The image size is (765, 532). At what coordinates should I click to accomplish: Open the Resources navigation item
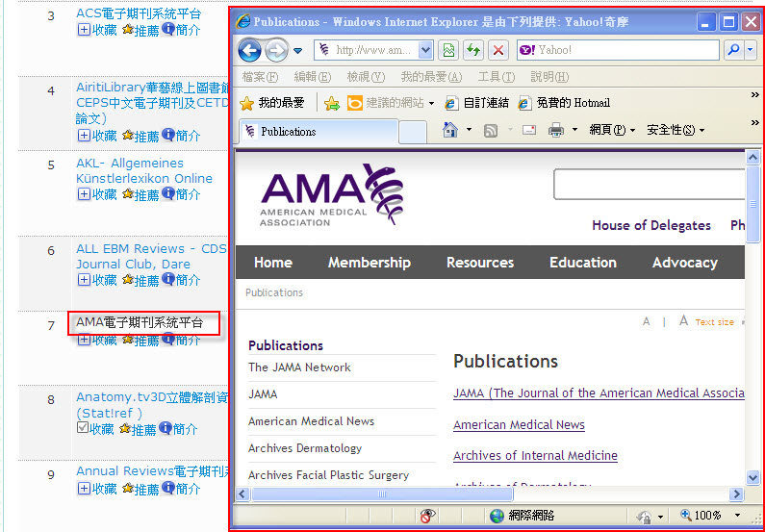pyautogui.click(x=480, y=263)
